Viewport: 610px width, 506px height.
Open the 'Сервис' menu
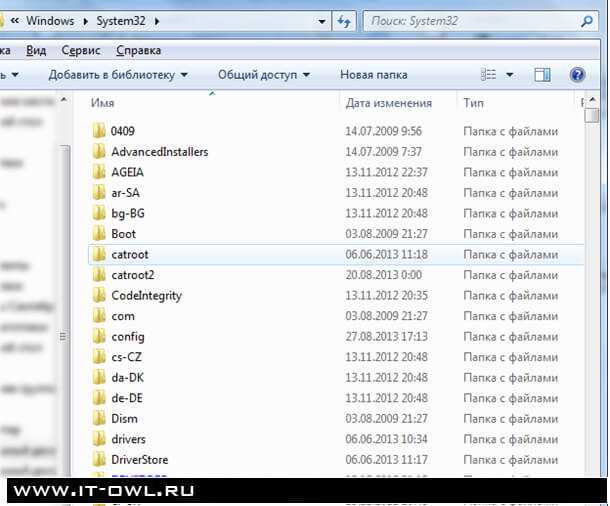coord(80,50)
